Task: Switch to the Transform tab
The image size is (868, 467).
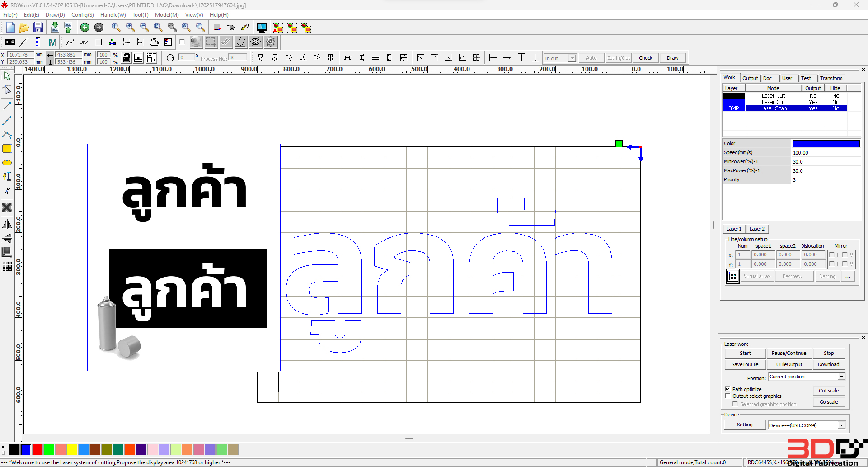Action: (x=831, y=78)
